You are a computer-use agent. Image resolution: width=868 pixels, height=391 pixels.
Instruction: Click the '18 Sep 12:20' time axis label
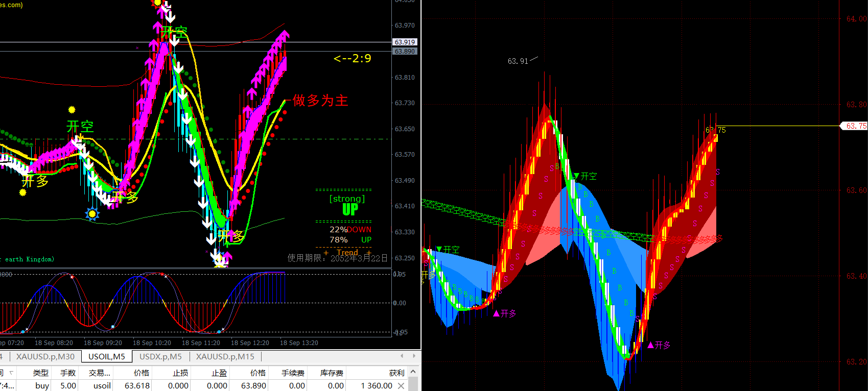pos(250,343)
